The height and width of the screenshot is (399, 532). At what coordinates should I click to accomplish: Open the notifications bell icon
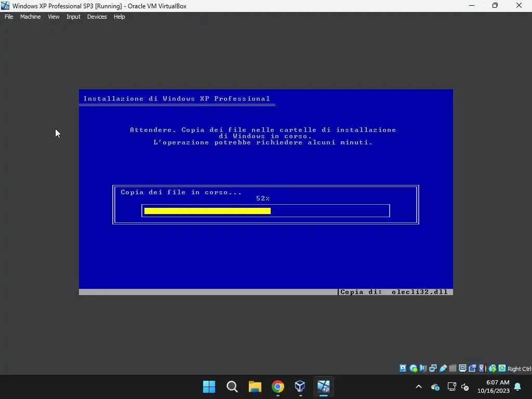tap(518, 387)
